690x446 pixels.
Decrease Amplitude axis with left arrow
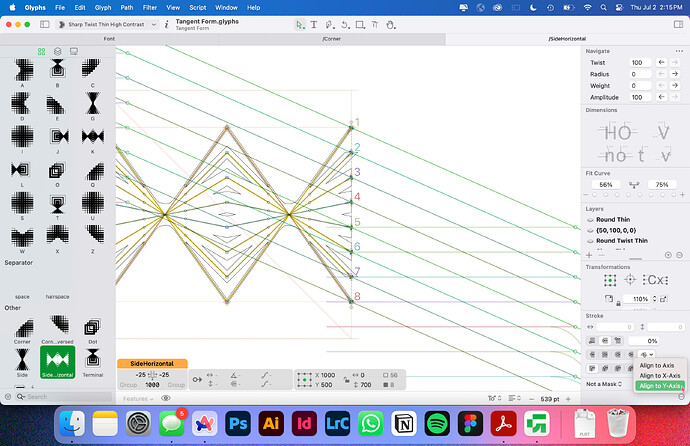pyautogui.click(x=661, y=97)
